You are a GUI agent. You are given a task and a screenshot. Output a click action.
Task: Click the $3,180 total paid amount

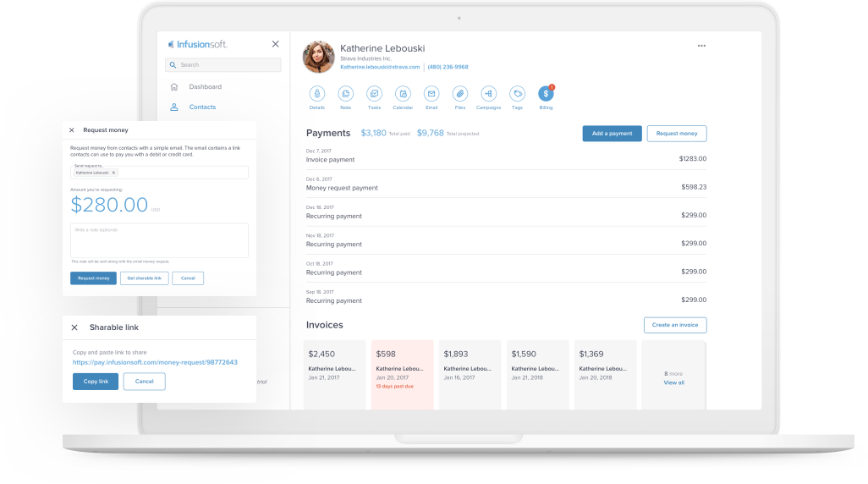tap(374, 133)
